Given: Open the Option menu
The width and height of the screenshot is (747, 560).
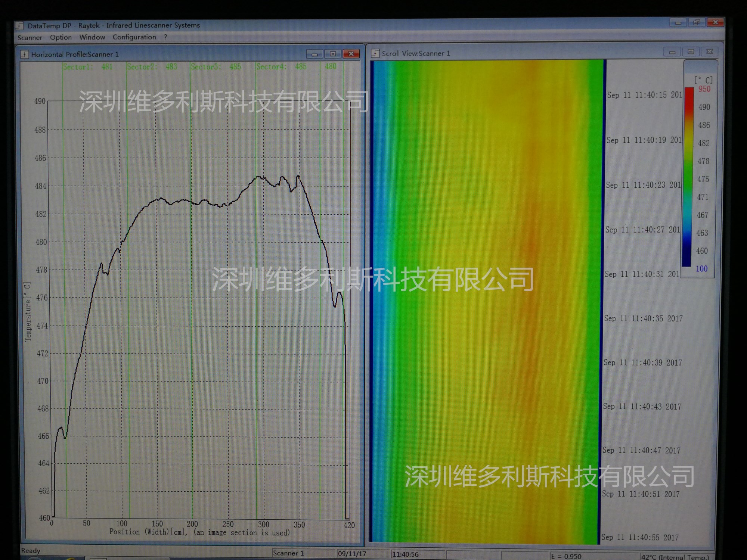Looking at the screenshot, I should click(61, 37).
